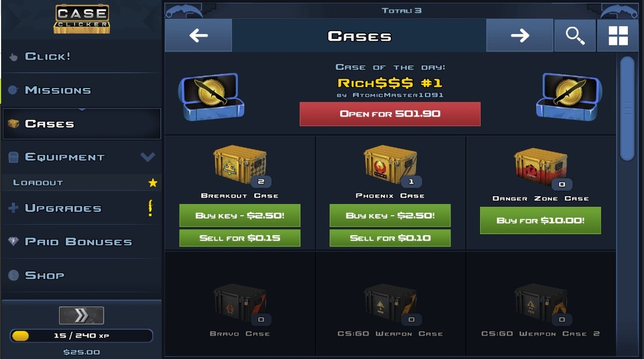
Task: Select the Phoenix Case crate image
Action: click(x=390, y=165)
